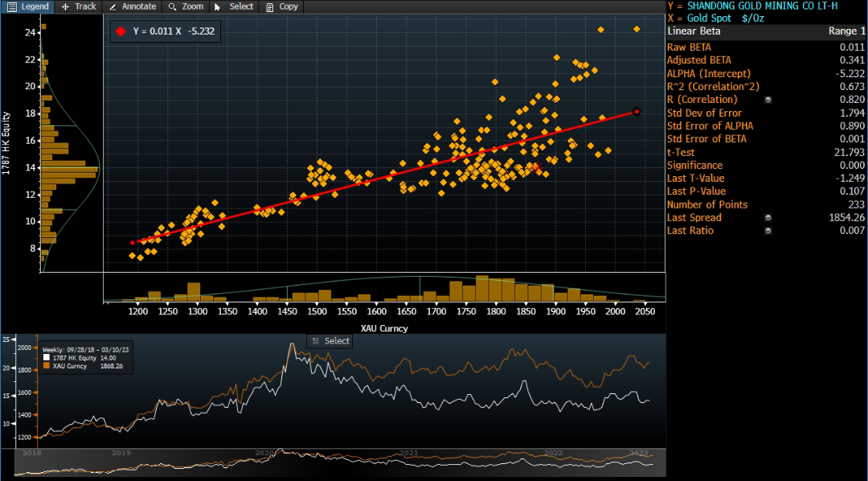Click the regression equation Y = 0.011 X -5.232
The width and height of the screenshot is (868, 481).
click(x=174, y=31)
